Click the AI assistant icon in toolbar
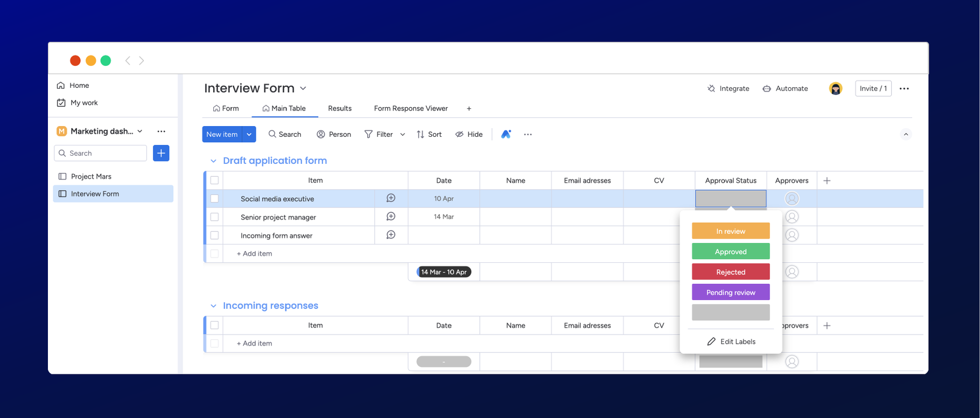 point(506,134)
